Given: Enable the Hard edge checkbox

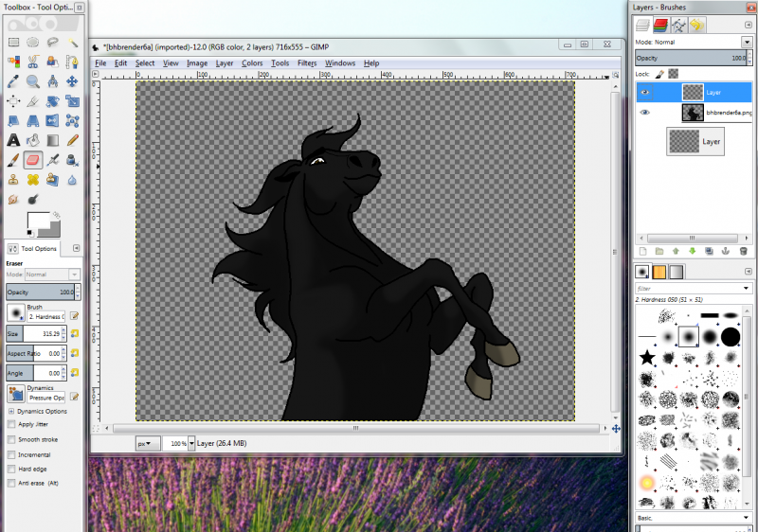Looking at the screenshot, I should (x=11, y=469).
